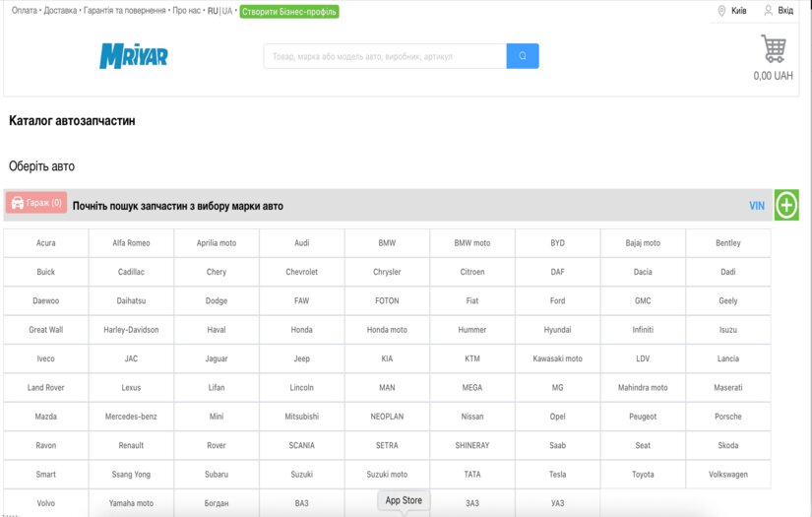The width and height of the screenshot is (812, 517).
Task: Open the shopping cart icon
Action: coord(774,48)
